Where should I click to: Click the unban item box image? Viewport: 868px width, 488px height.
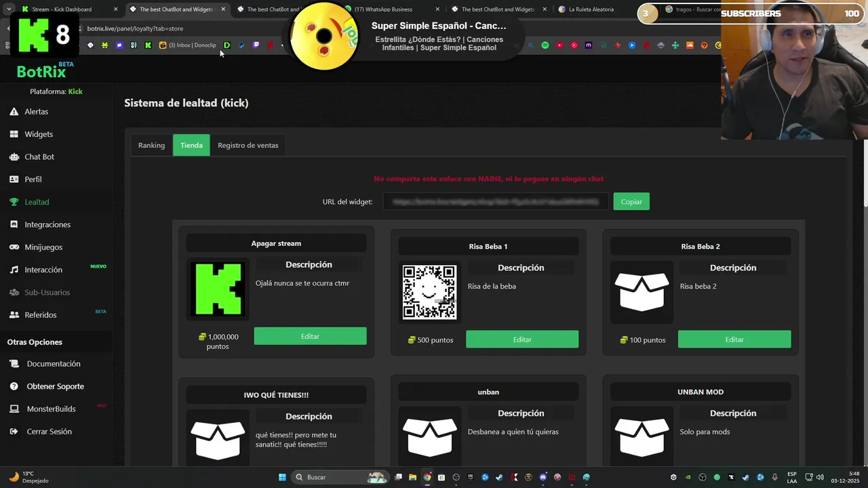click(x=429, y=437)
